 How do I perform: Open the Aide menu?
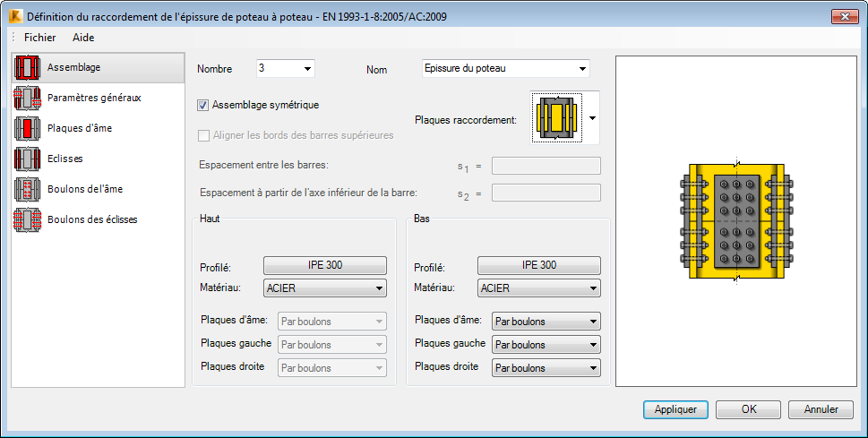tap(83, 38)
